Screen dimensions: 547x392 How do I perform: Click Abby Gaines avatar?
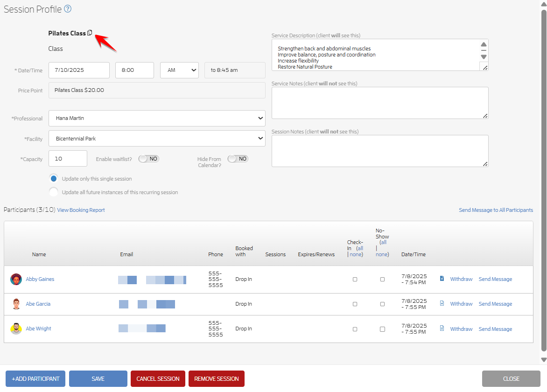pyautogui.click(x=16, y=279)
